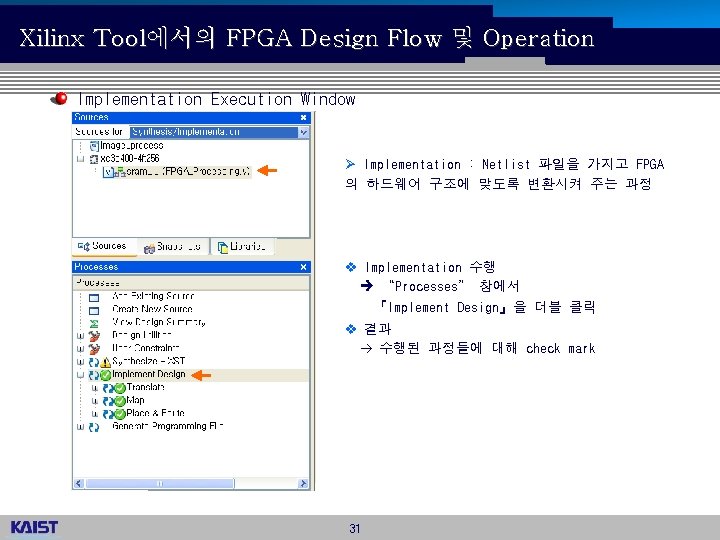Expand the Translate sub-process
This screenshot has width=720, height=540.
[95, 388]
